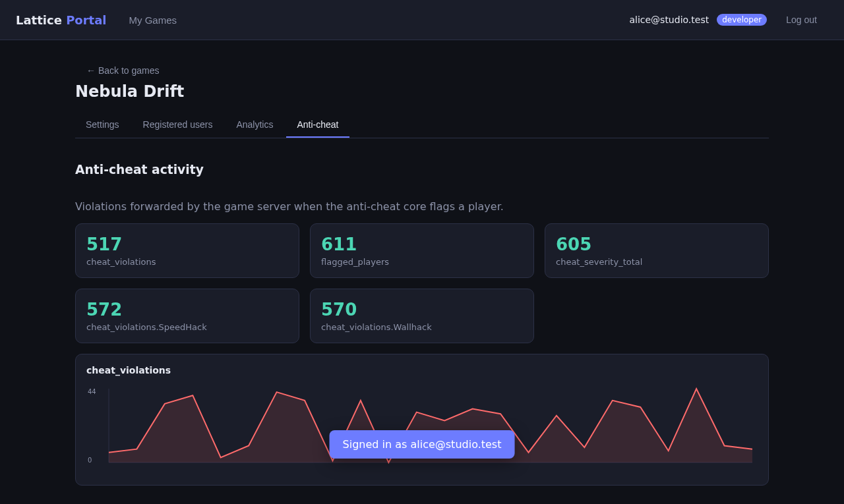Select the cheat_severity_total stat card
The height and width of the screenshot is (504, 844).
pos(657,250)
